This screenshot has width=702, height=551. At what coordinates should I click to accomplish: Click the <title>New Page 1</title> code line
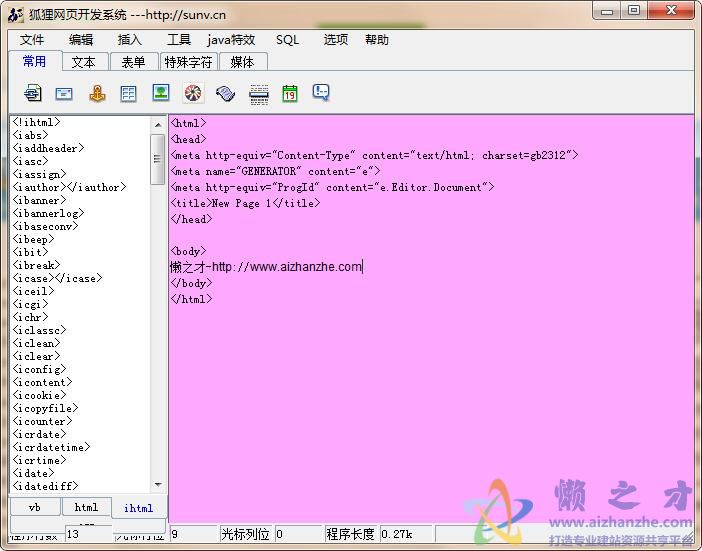[245, 203]
